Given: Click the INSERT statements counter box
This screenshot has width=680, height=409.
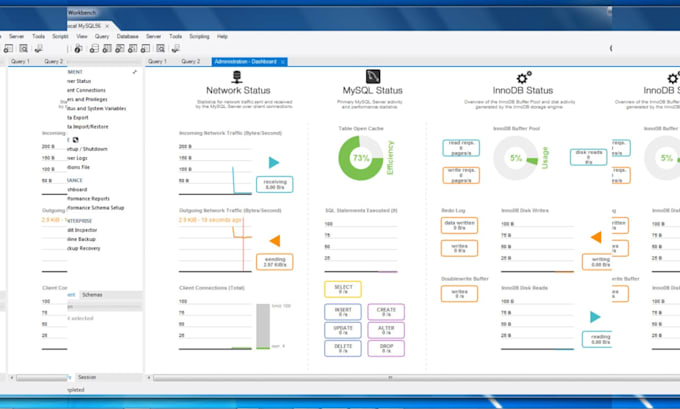Looking at the screenshot, I should [343, 312].
